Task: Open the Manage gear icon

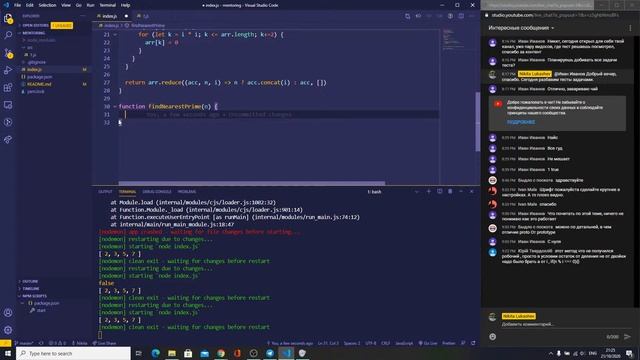Action: pos(8,330)
